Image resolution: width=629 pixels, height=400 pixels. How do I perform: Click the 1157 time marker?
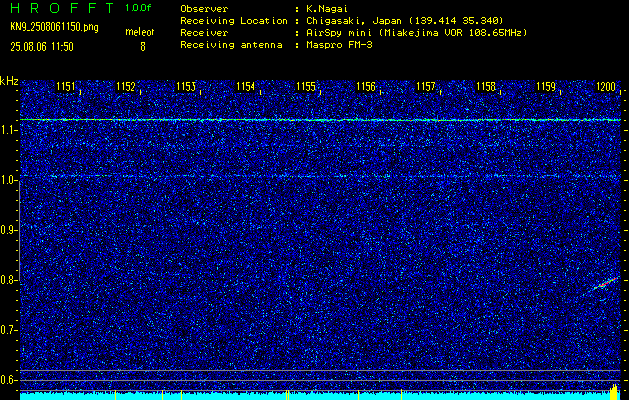pyautogui.click(x=426, y=86)
